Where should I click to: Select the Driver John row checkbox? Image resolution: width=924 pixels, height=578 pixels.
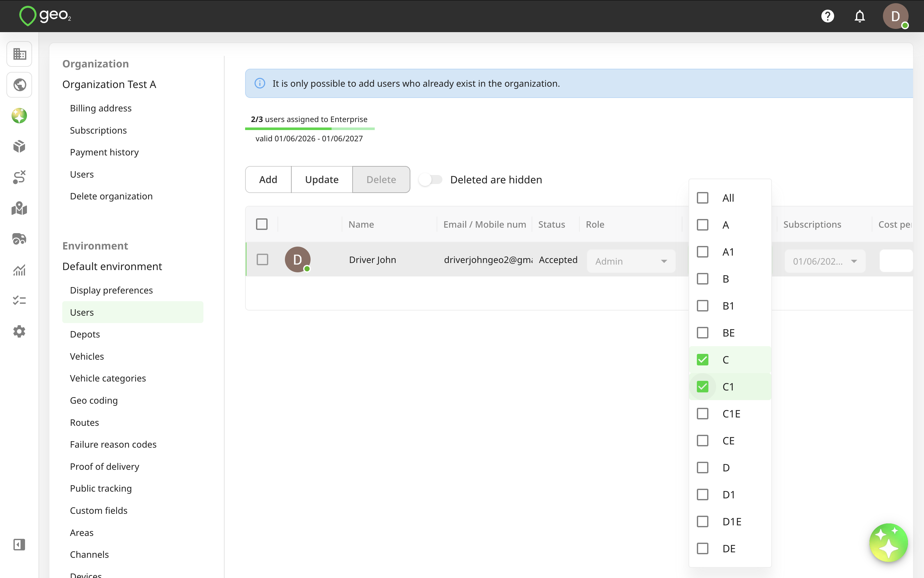(x=262, y=259)
